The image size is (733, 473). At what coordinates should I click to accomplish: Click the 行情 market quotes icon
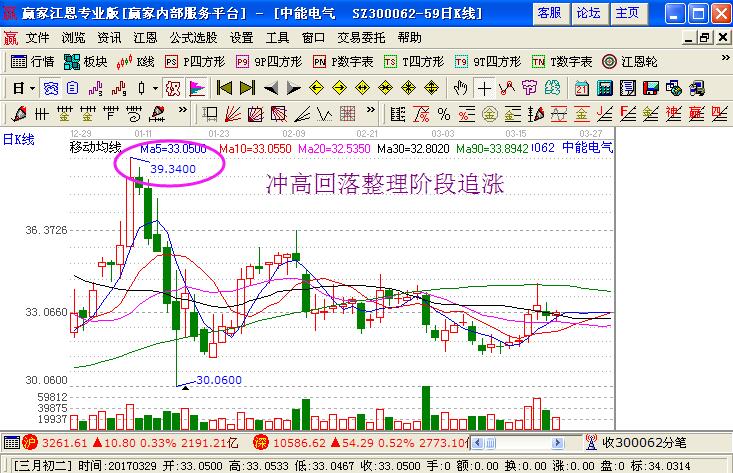click(x=32, y=61)
